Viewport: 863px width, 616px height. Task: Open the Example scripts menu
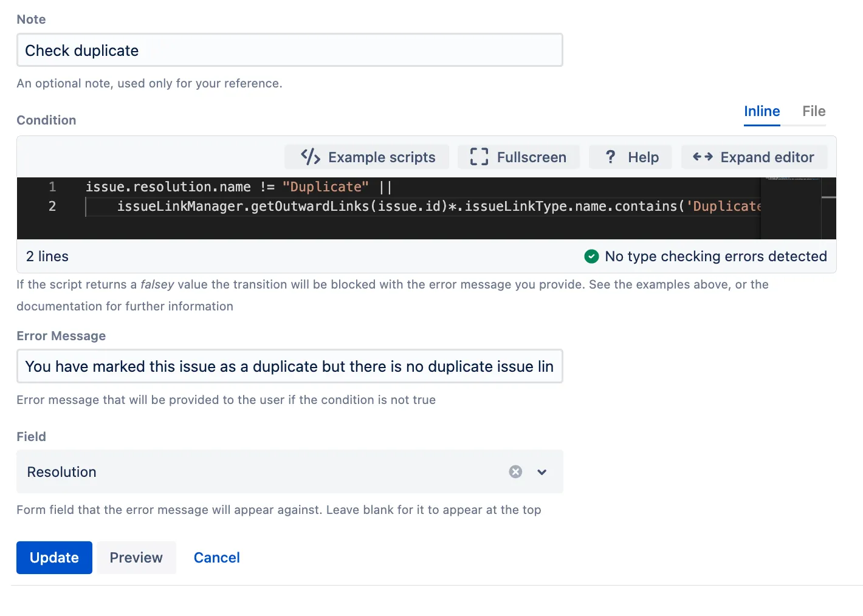click(x=367, y=157)
